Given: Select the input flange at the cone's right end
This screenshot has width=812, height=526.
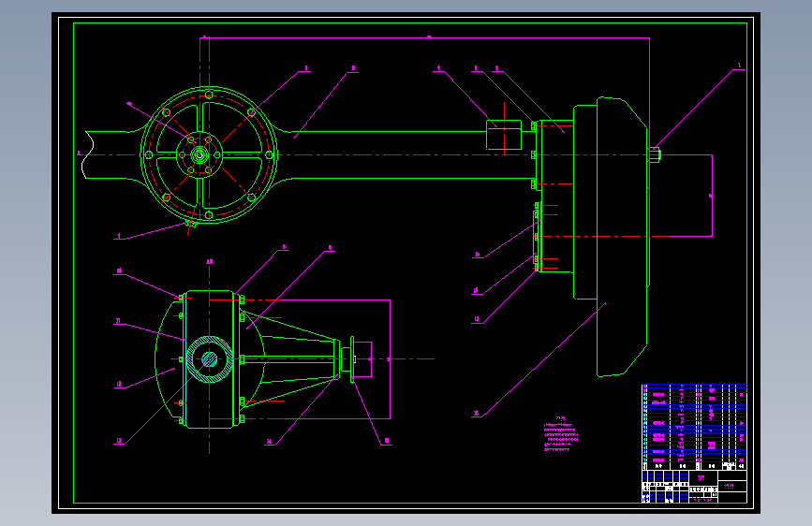Looking at the screenshot, I should click(x=353, y=358).
